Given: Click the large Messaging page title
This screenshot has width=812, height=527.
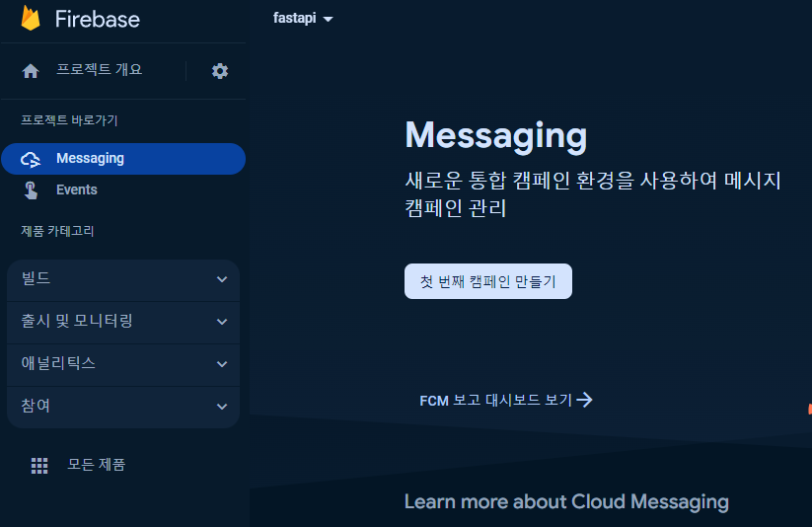Looking at the screenshot, I should point(496,136).
